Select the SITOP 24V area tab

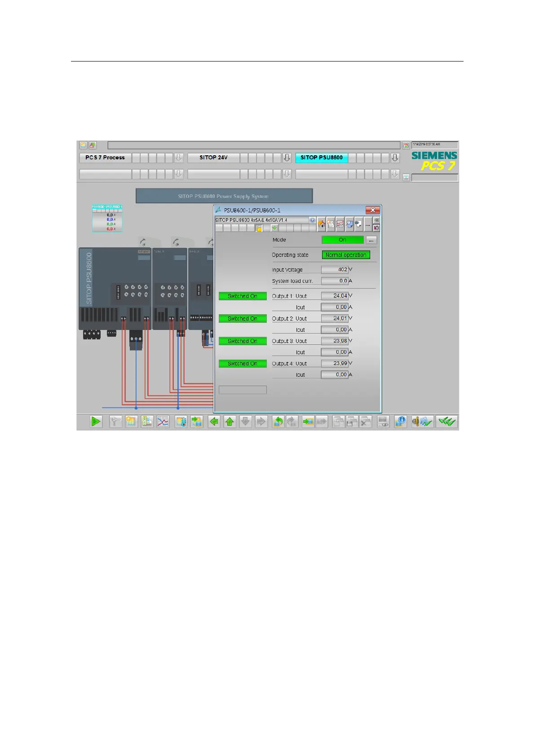213,158
